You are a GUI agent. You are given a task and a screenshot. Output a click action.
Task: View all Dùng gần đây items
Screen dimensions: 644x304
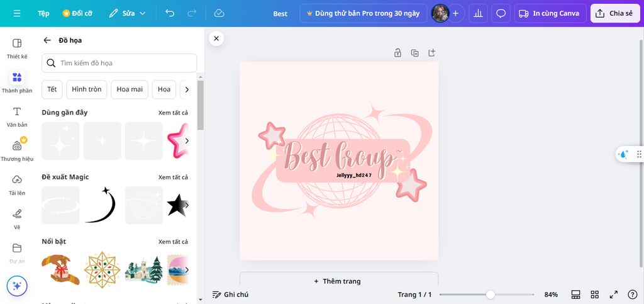coord(173,113)
